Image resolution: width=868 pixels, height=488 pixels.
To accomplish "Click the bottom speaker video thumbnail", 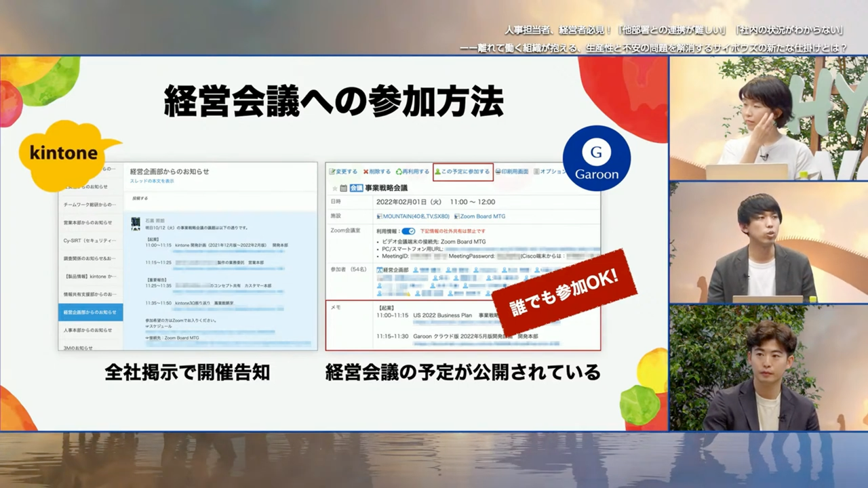I will click(x=768, y=368).
